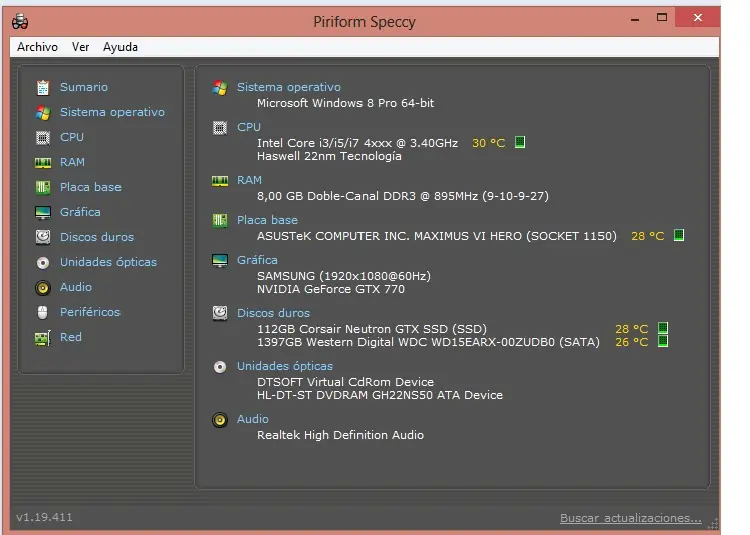Open the Ayuda menu
This screenshot has width=750, height=535.
pyautogui.click(x=121, y=47)
